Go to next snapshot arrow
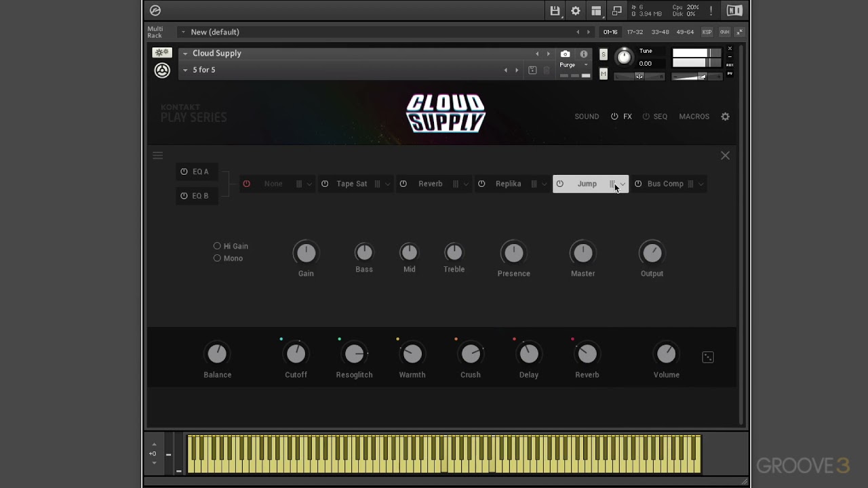This screenshot has width=868, height=488. 517,70
